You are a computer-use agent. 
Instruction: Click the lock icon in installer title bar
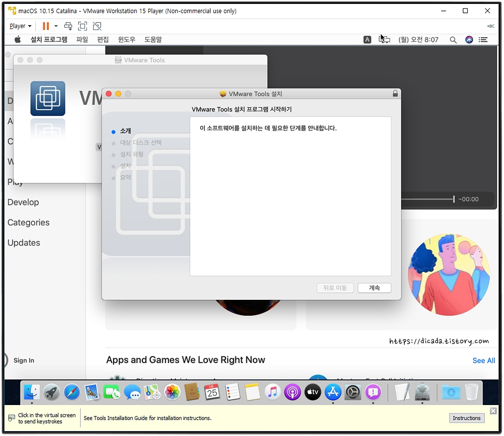pos(395,93)
